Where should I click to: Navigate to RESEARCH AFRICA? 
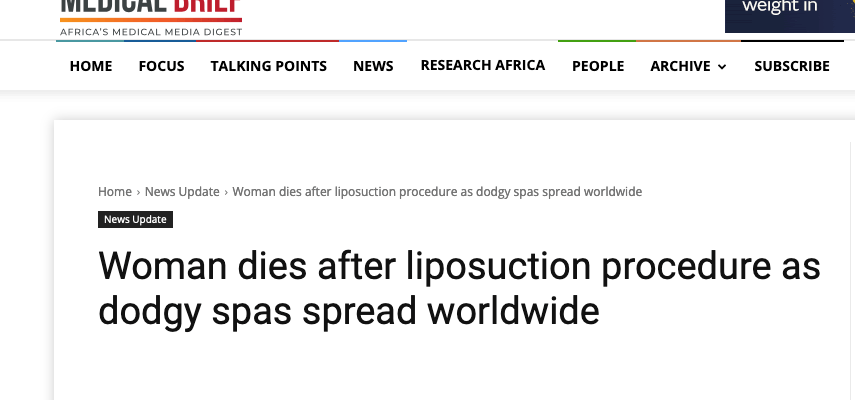483,65
